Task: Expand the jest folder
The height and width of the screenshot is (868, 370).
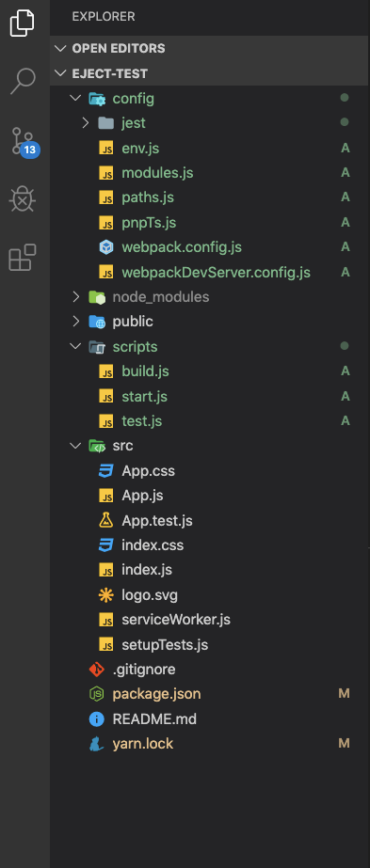Action: coord(85,123)
